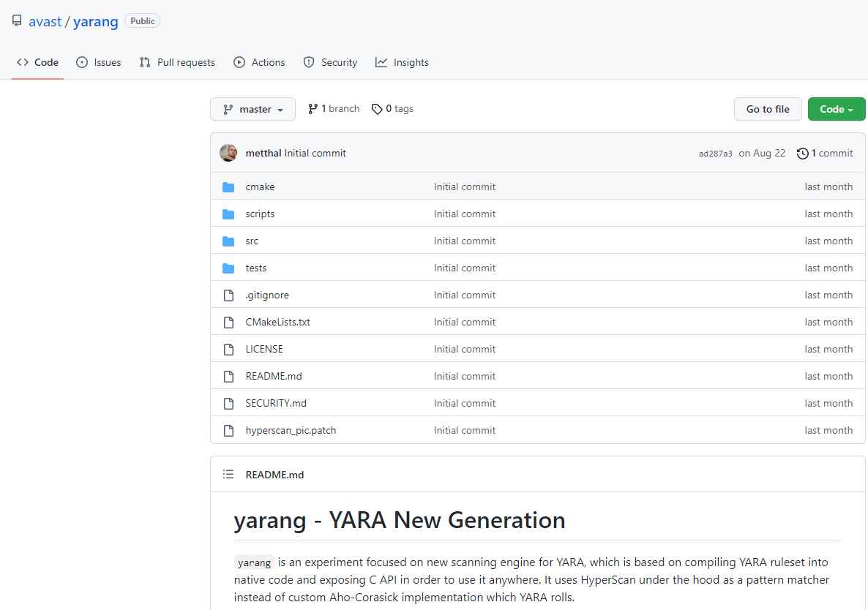This screenshot has width=868, height=610.
Task: Open the hyperscan_pic.patch file link
Action: click(x=291, y=430)
